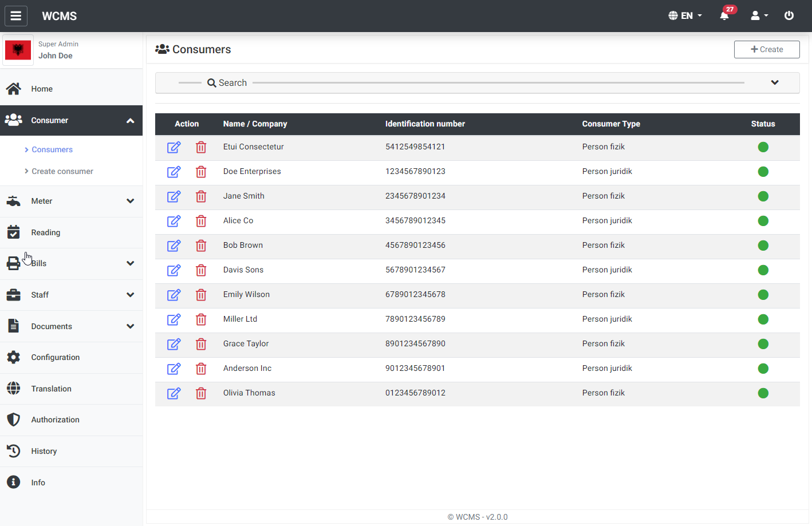The width and height of the screenshot is (812, 526).
Task: Edit the Alice Co consumer
Action: 174,221
